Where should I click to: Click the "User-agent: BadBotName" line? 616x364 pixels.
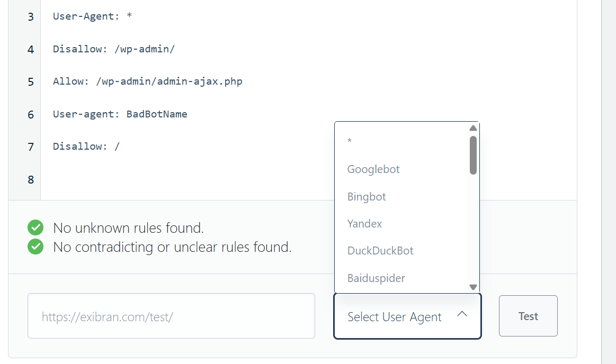[x=120, y=114]
